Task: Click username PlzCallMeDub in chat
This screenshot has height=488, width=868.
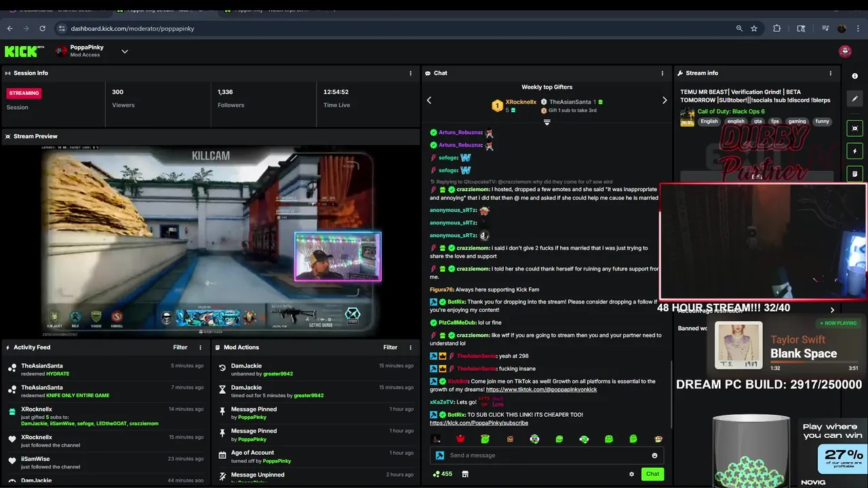Action: click(457, 323)
